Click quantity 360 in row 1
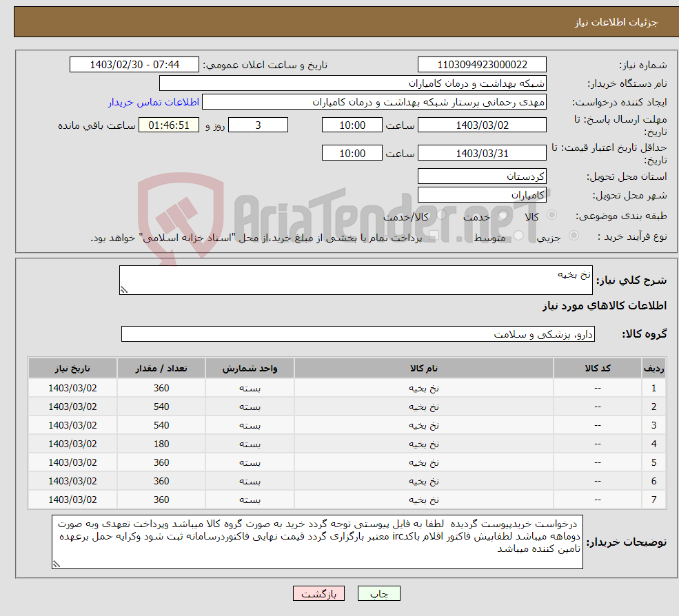 point(161,389)
